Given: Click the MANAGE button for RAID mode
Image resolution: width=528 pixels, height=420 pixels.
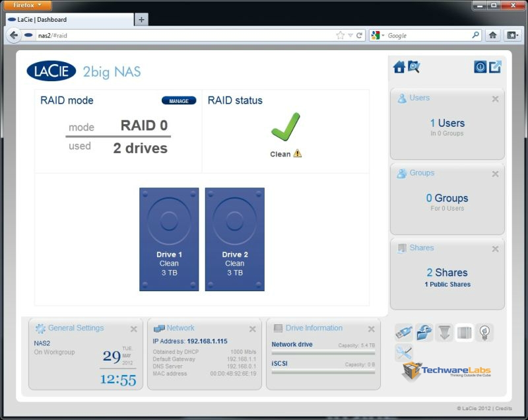Looking at the screenshot, I should [179, 101].
